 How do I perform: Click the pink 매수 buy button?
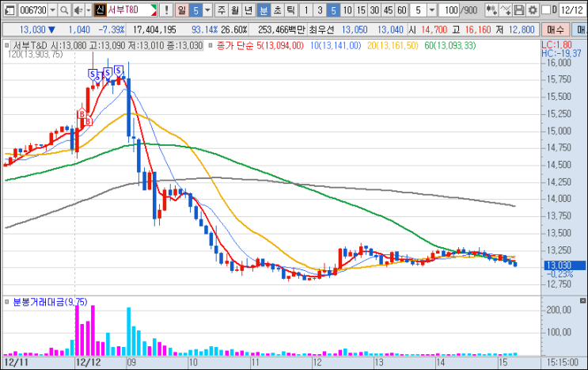[x=556, y=29]
